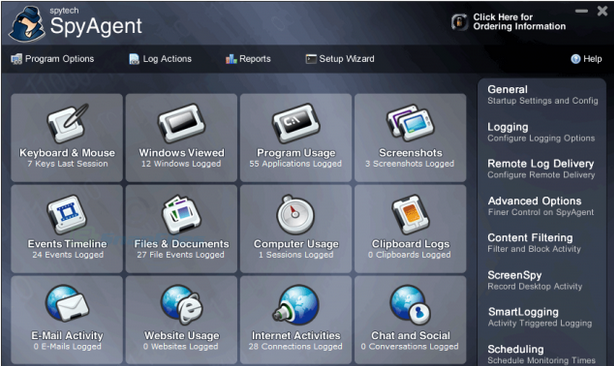The image size is (614, 366).
Task: Open the Internet Activities plug globe icon
Action: 296,305
